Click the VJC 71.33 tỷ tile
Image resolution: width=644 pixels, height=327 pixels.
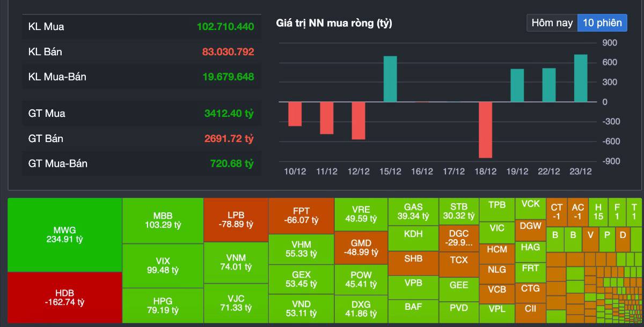pyautogui.click(x=236, y=303)
